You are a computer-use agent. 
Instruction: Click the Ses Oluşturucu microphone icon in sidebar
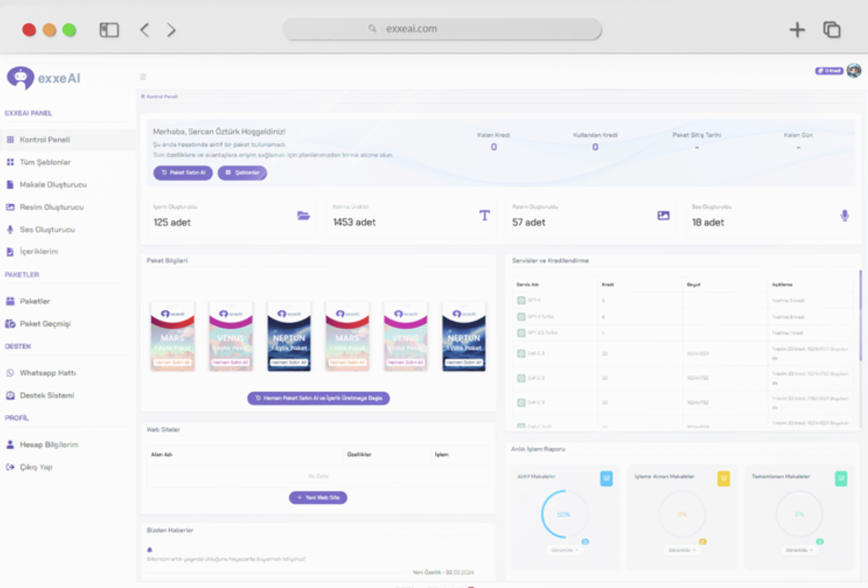[10, 229]
